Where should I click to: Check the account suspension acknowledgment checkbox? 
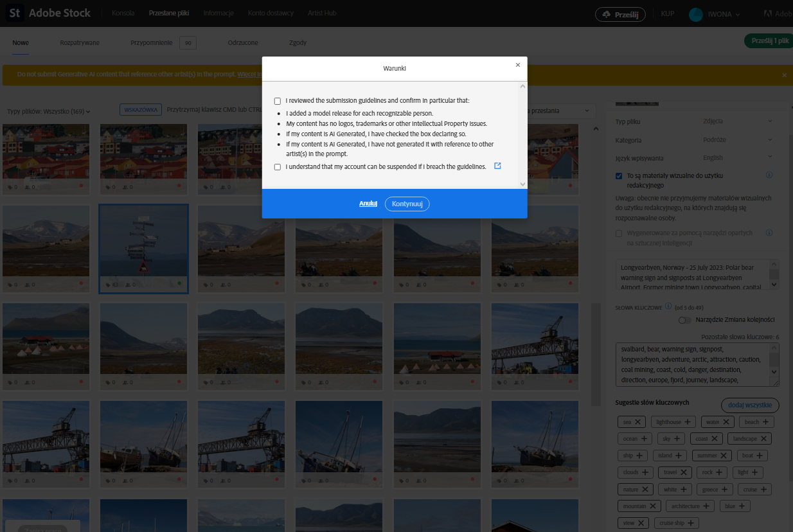(x=277, y=166)
